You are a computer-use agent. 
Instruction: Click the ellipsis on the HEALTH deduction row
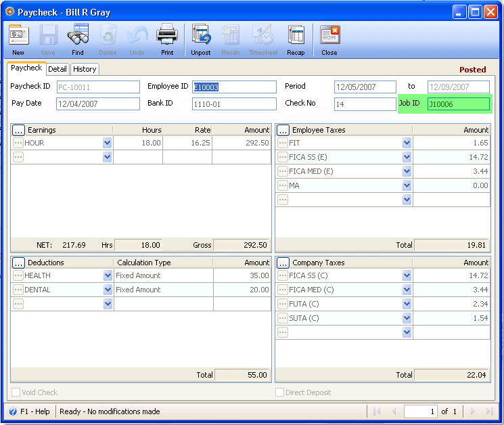point(18,275)
